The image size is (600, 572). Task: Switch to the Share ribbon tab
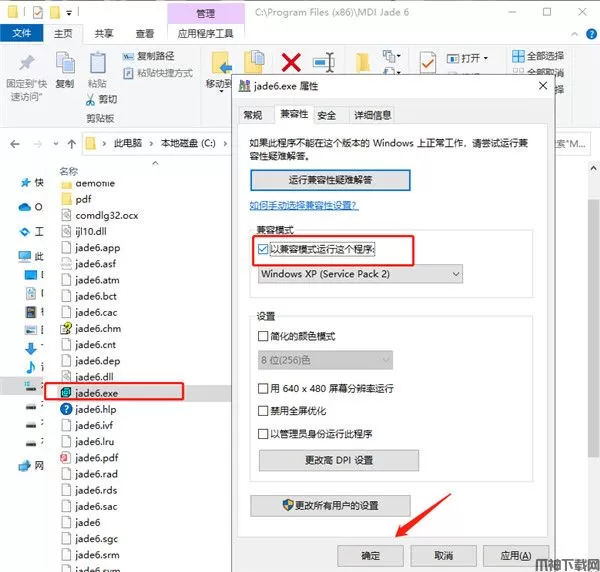[x=104, y=34]
